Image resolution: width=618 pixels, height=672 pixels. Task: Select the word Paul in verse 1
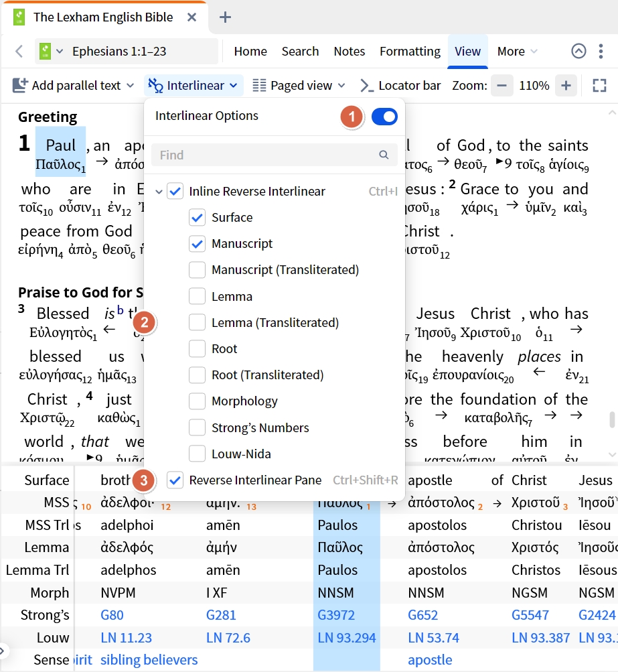pyautogui.click(x=60, y=145)
